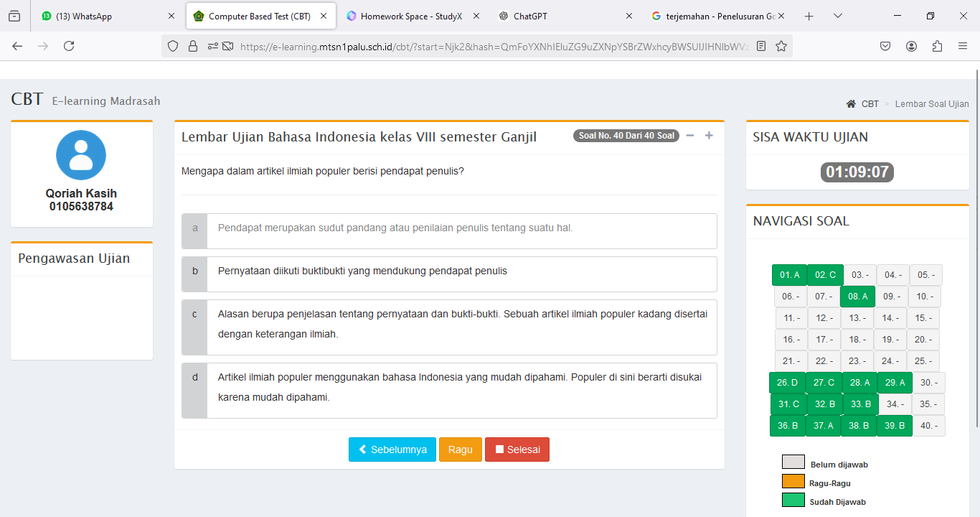Choose answer a about sudut pandang penulis
980x517 pixels.
[449, 231]
